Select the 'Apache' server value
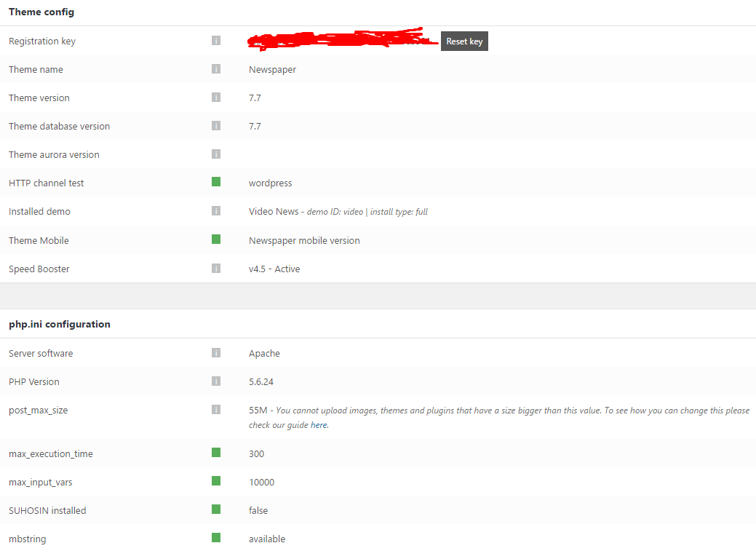The image size is (756, 551). 264,354
